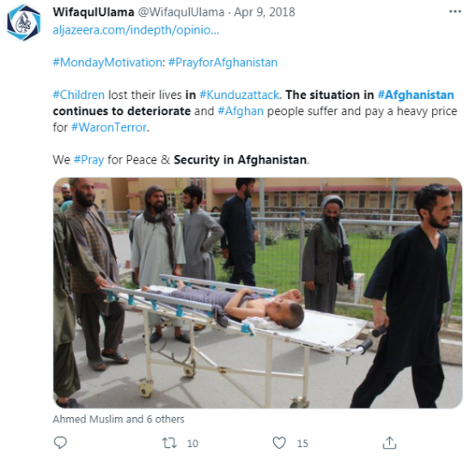Like the tweet with the heart icon
The width and height of the screenshot is (476, 461).
point(279,443)
